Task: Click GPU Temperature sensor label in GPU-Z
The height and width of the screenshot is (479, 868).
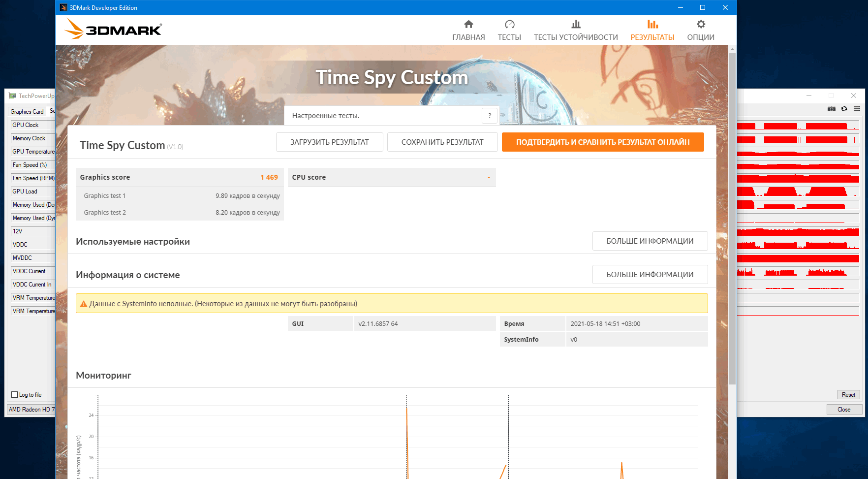Action: coord(33,152)
